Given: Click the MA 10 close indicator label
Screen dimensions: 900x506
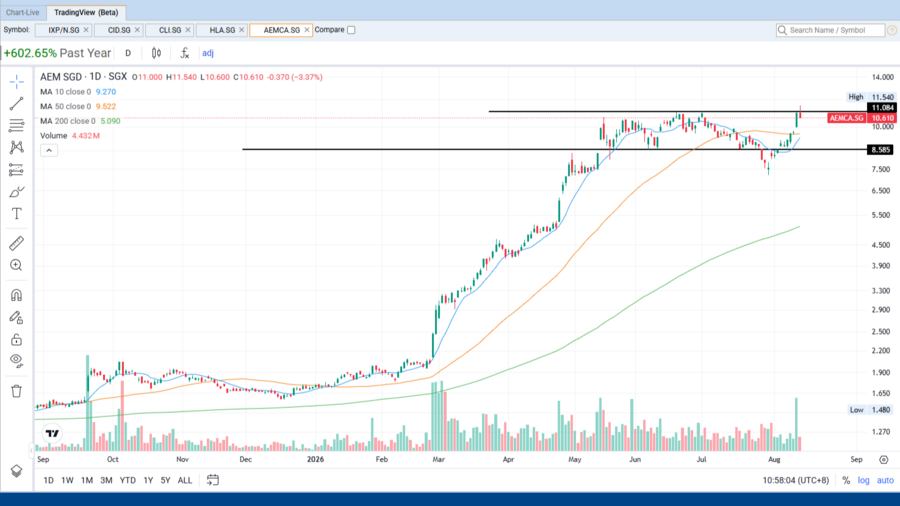Looking at the screenshot, I should tap(65, 92).
